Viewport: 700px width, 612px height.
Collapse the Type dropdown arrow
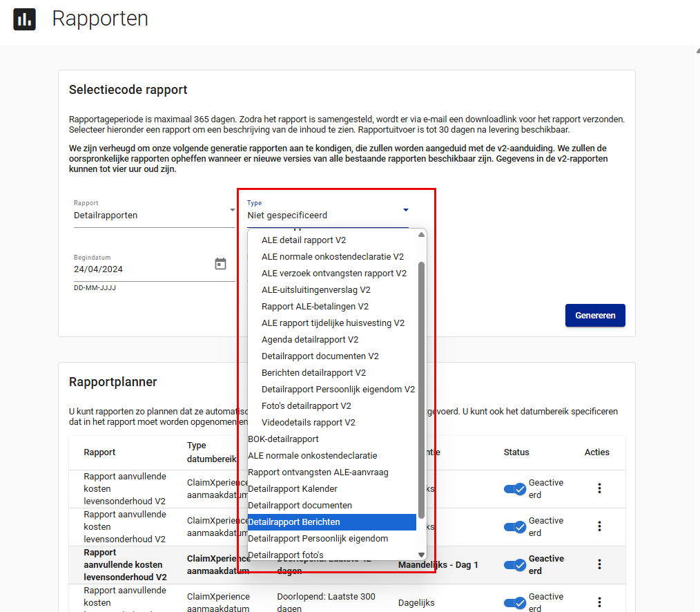pos(405,209)
